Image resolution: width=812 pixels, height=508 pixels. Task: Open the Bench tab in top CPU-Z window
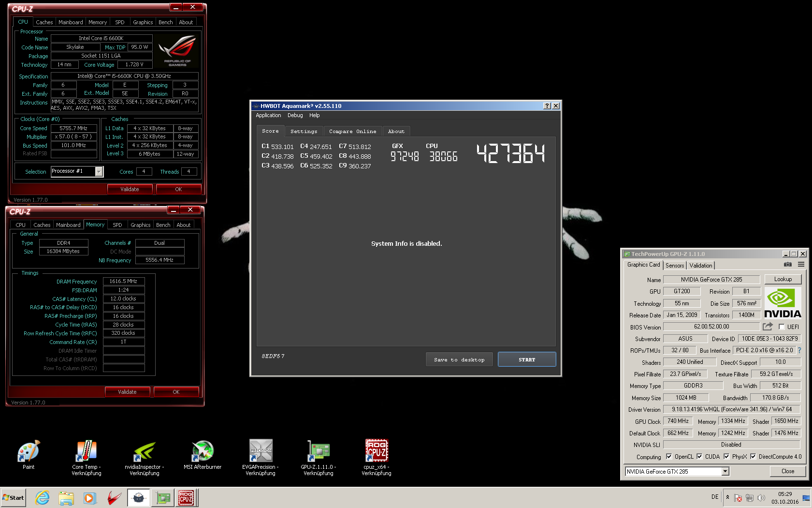pyautogui.click(x=166, y=22)
